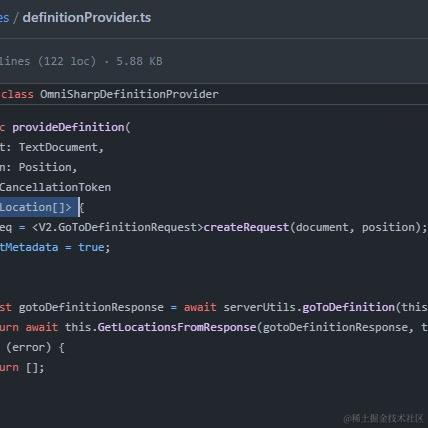This screenshot has height=428, width=428.
Task: Click the createRequest function call
Action: [246, 227]
